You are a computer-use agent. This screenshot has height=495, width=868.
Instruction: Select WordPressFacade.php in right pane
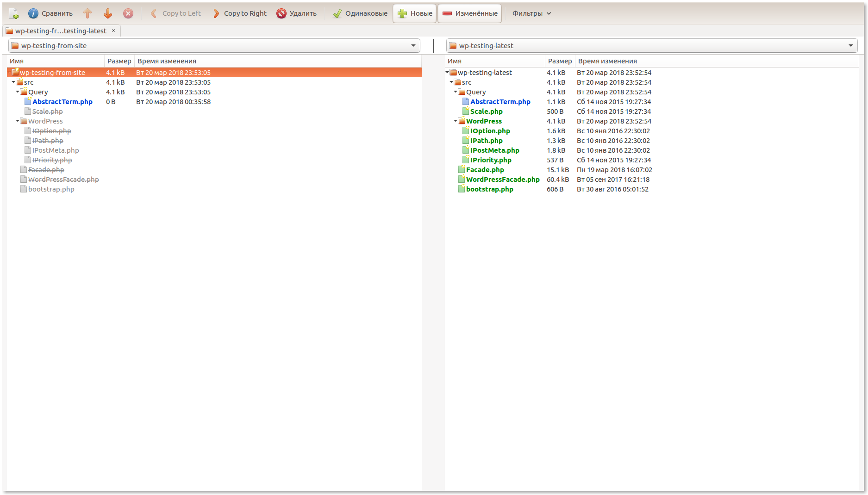click(503, 179)
